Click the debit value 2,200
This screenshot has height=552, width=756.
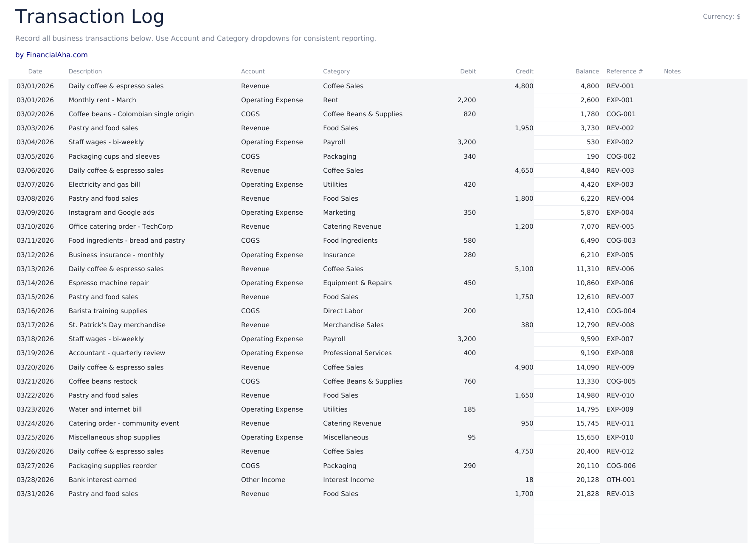[x=467, y=100]
